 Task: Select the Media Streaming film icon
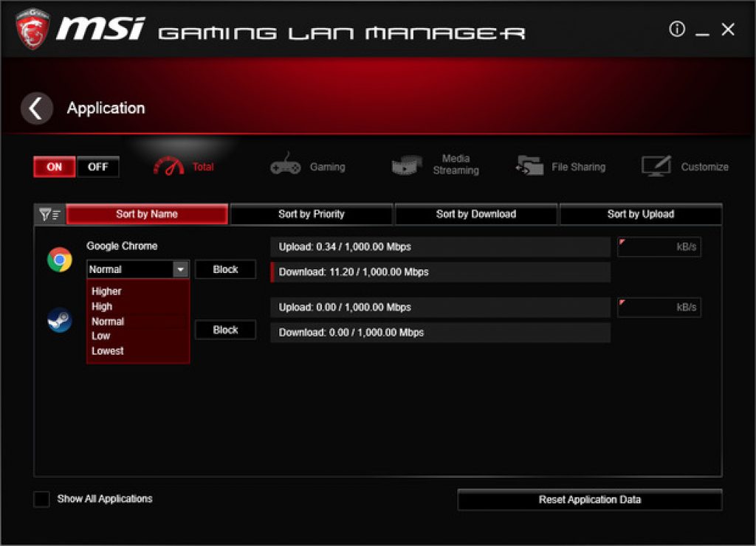coord(407,165)
